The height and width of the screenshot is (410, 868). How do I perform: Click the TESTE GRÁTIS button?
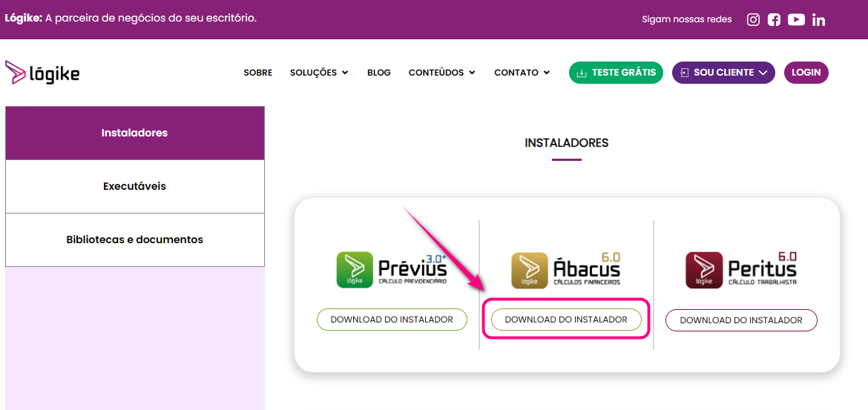pos(616,73)
